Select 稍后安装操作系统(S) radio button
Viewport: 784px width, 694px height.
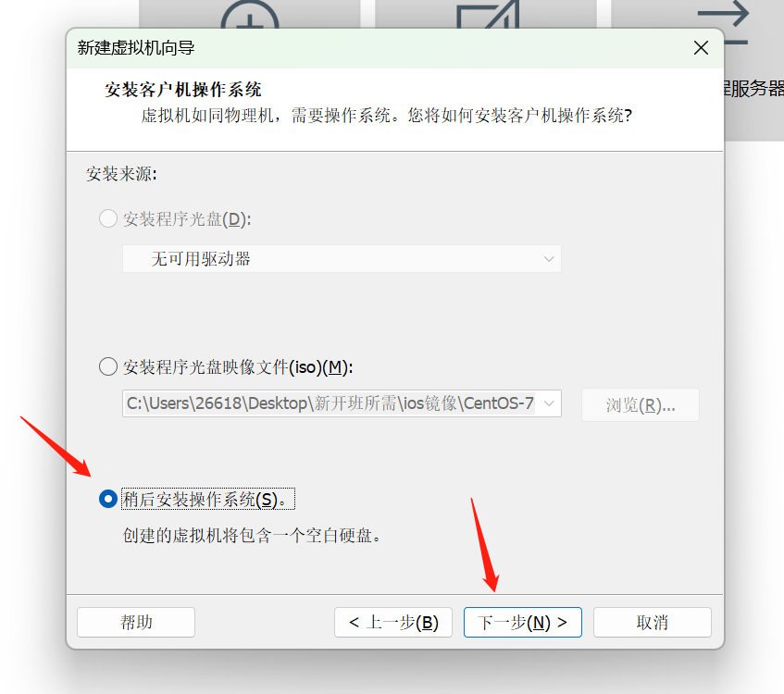108,499
